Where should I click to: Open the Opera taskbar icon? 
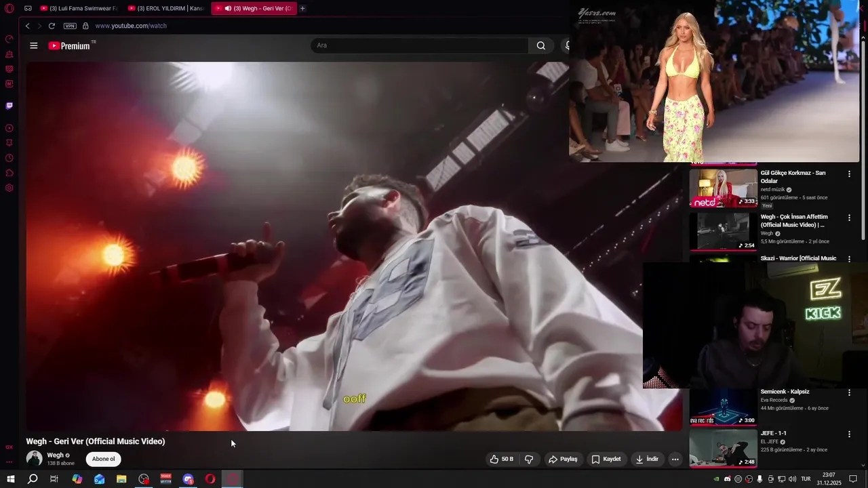coord(210,479)
